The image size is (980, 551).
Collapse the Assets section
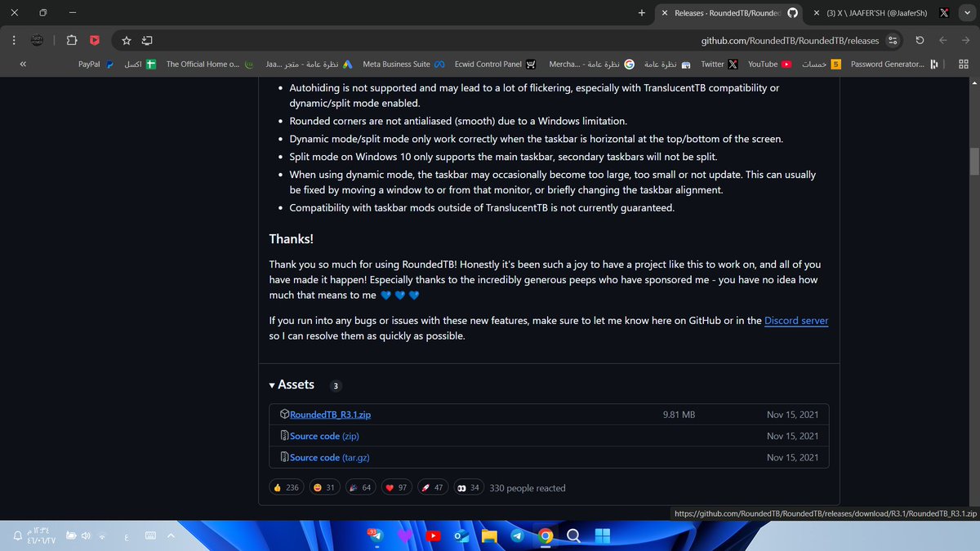pos(292,384)
